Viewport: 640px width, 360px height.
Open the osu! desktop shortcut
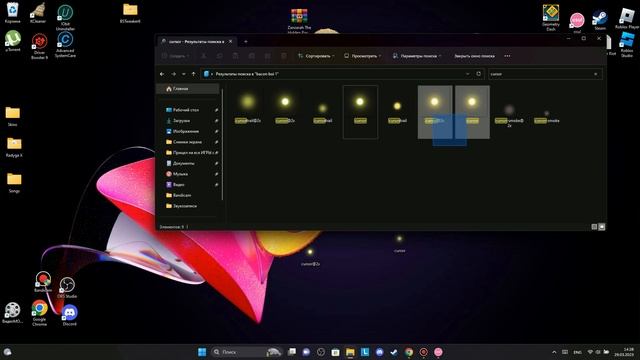pyautogui.click(x=577, y=22)
